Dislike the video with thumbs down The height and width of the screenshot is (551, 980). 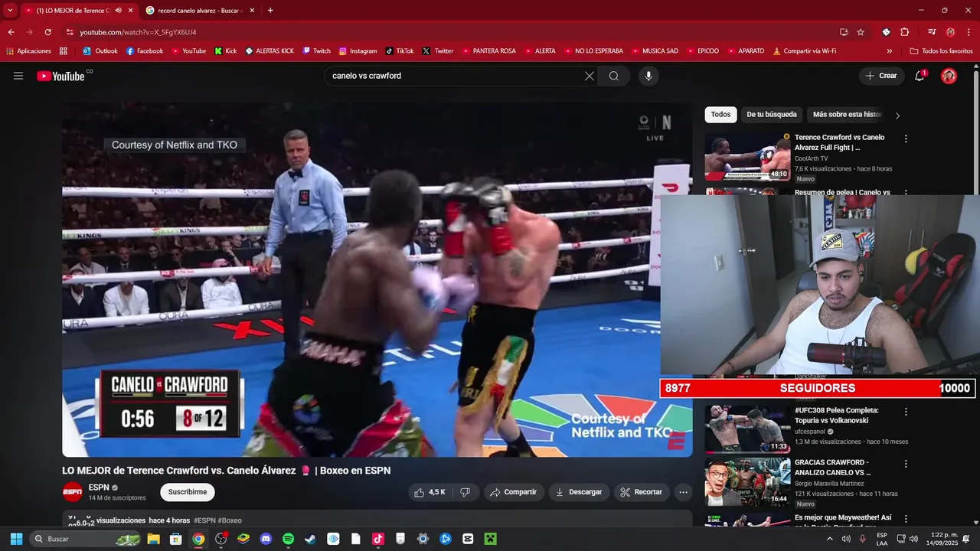click(x=465, y=492)
